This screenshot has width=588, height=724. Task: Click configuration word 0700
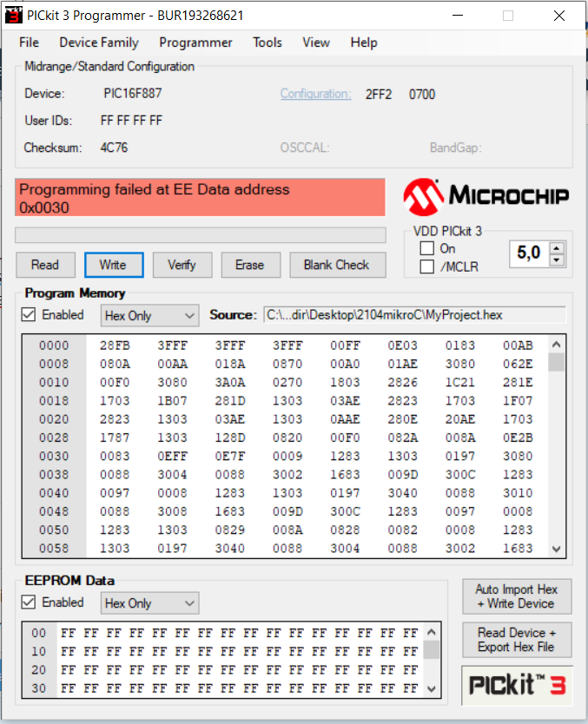click(422, 95)
